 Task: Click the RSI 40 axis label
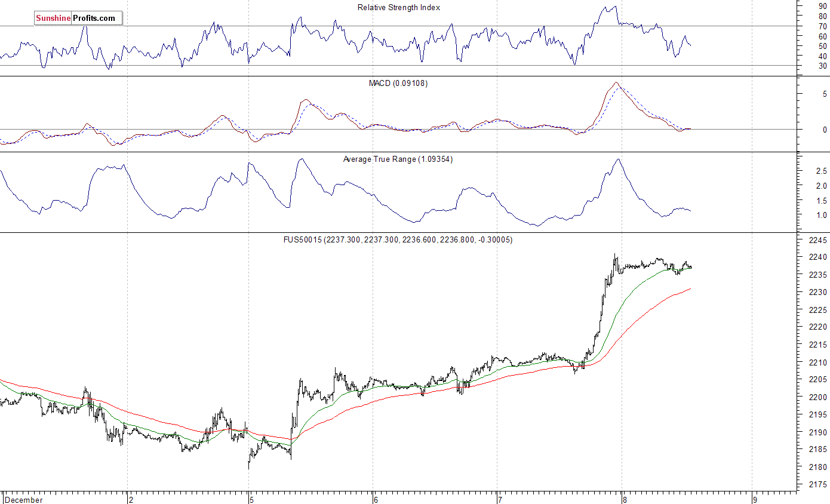(823, 56)
